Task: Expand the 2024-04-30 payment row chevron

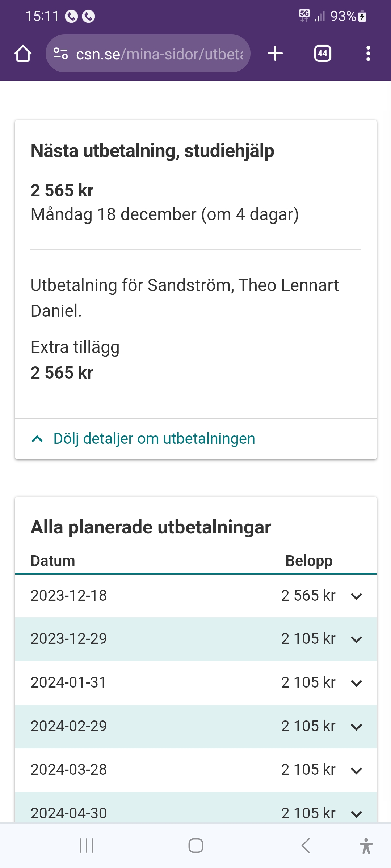Action: 356,814
